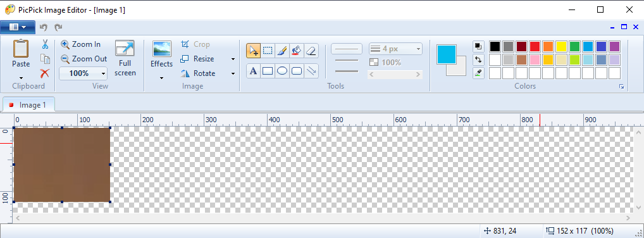Open the Resize dropdown arrow
Viewport: 644px width, 238px height.
click(233, 59)
